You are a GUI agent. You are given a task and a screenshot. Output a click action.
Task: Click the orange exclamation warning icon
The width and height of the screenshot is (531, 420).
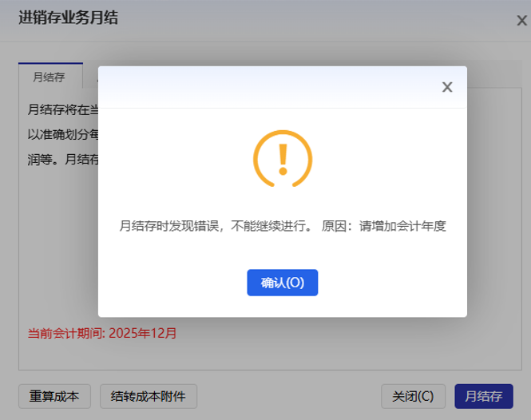[x=282, y=159]
